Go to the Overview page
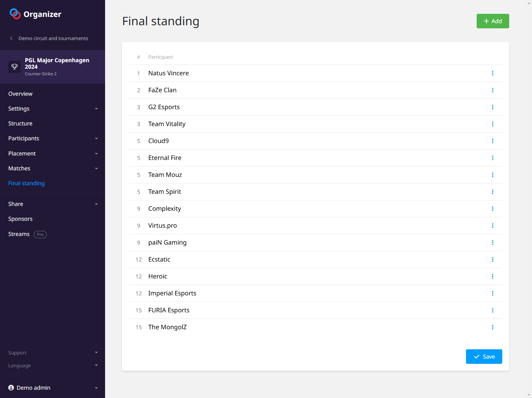The width and height of the screenshot is (532, 398). (20, 94)
